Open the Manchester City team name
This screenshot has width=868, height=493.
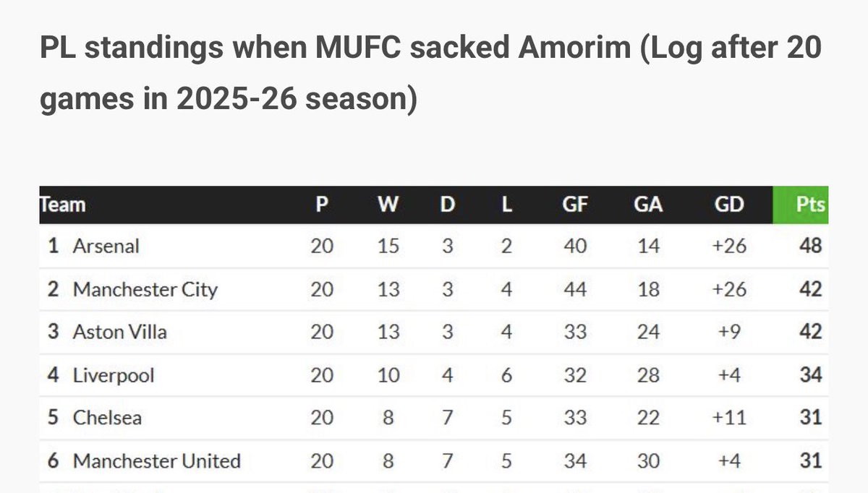tap(145, 289)
